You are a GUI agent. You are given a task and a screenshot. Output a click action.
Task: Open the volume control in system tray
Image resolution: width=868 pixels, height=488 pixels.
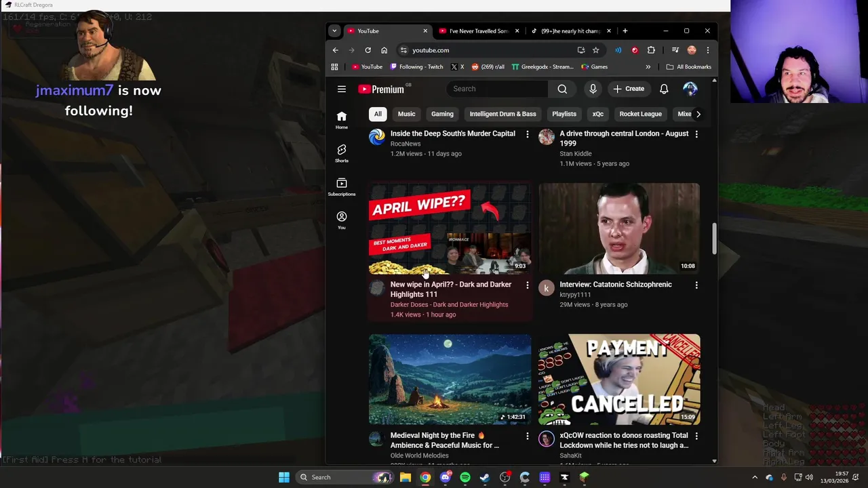(x=809, y=477)
